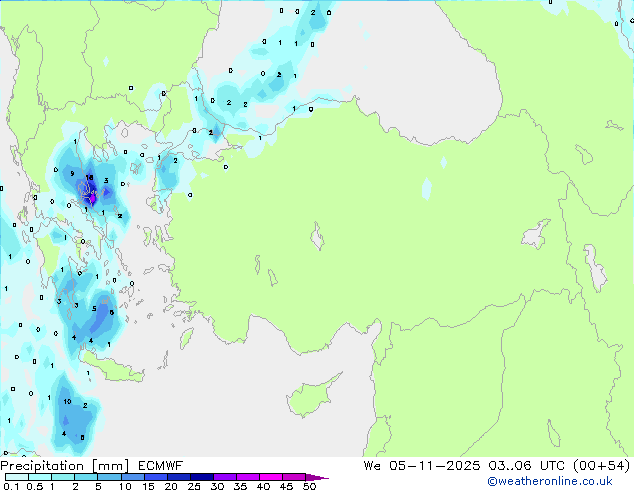Pick the 30–35 mm purple legend swatch
The width and height of the screenshot is (634, 490).
pyautogui.click(x=225, y=477)
